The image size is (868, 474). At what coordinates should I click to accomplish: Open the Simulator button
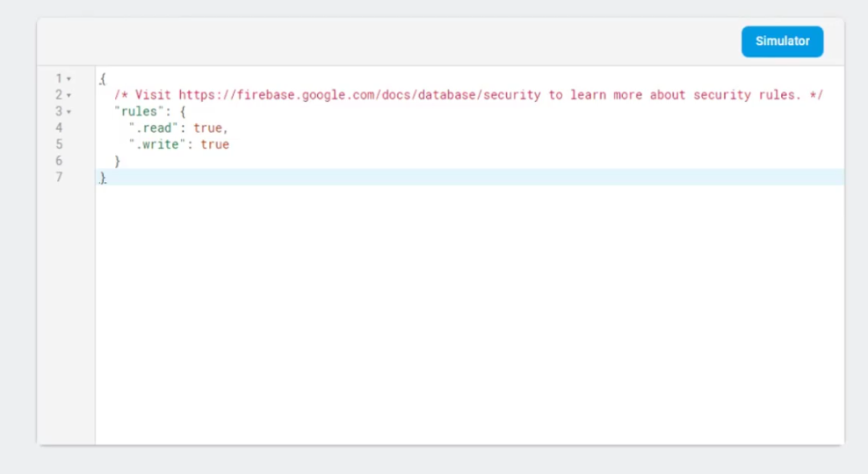click(x=782, y=41)
